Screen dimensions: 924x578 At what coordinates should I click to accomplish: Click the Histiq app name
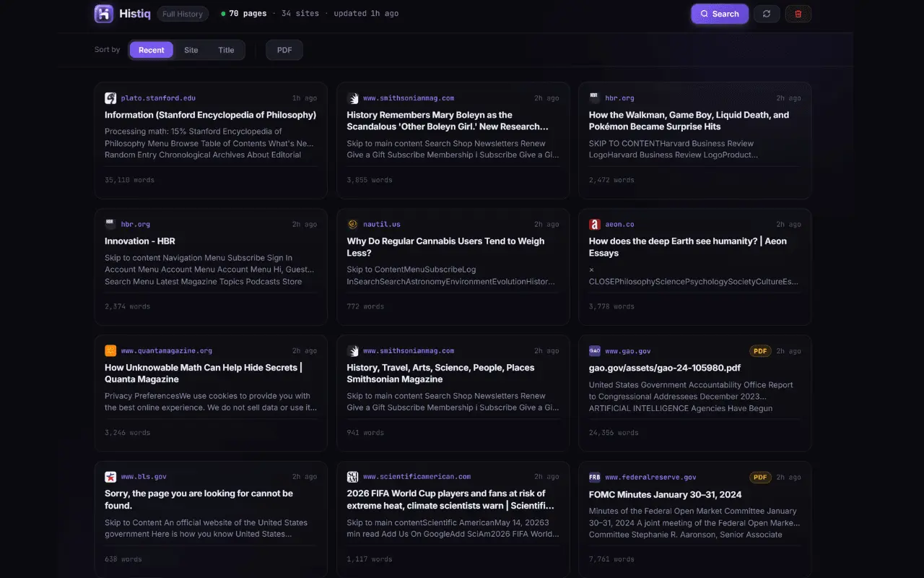(x=135, y=14)
